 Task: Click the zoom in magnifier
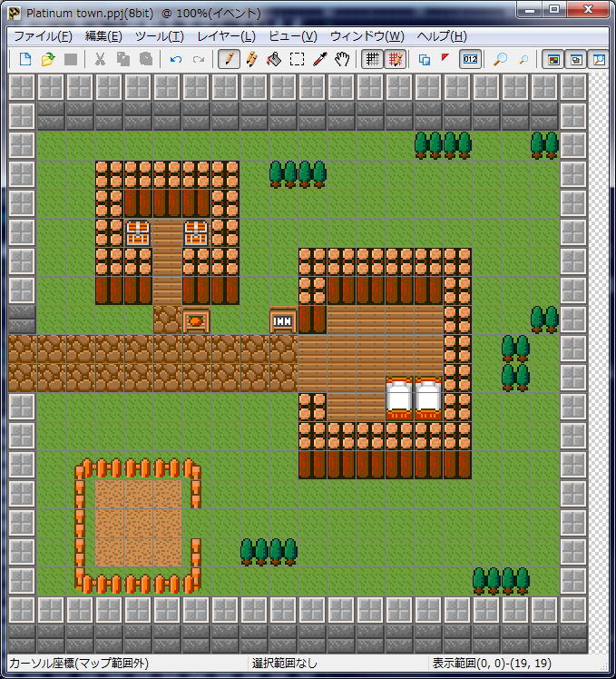click(x=500, y=59)
